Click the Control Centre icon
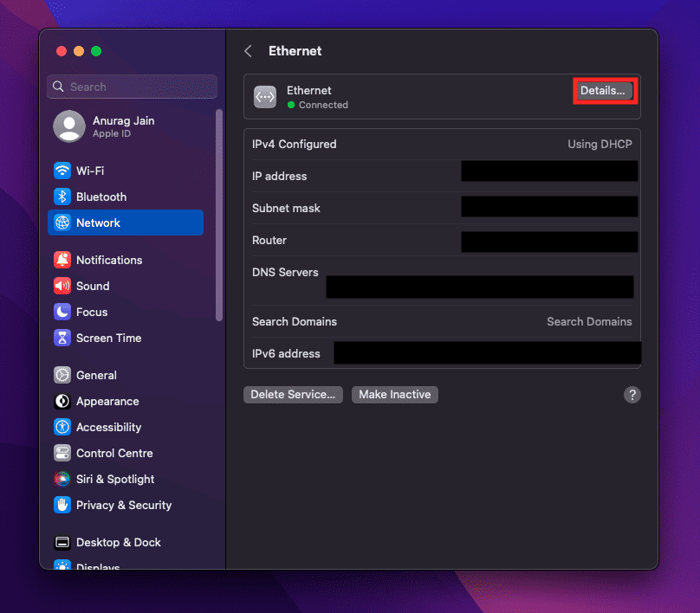This screenshot has width=700, height=613. click(x=62, y=454)
